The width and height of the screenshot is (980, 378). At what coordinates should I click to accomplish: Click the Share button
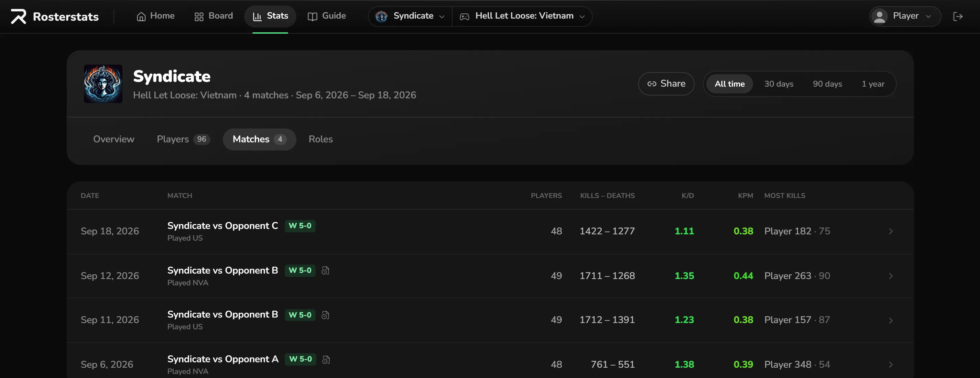666,84
